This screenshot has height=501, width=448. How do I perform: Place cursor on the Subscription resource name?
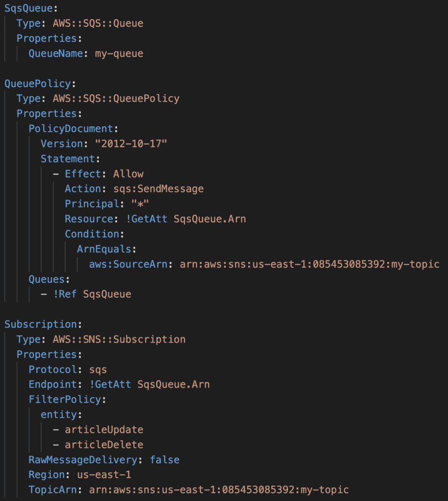point(40,324)
